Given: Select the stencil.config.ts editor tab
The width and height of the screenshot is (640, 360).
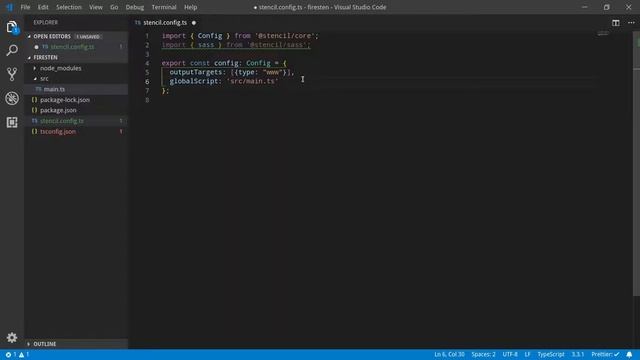Looking at the screenshot, I should coord(165,23).
